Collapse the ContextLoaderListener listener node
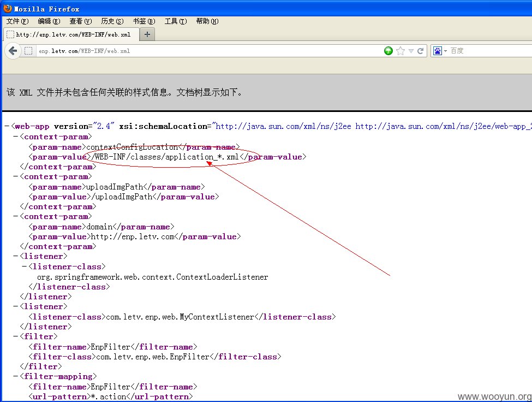 (16, 256)
